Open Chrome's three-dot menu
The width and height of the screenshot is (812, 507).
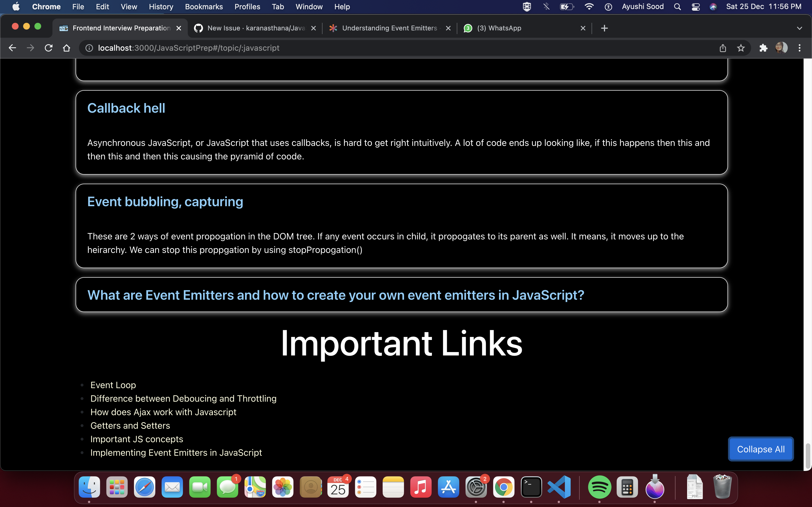pyautogui.click(x=800, y=48)
